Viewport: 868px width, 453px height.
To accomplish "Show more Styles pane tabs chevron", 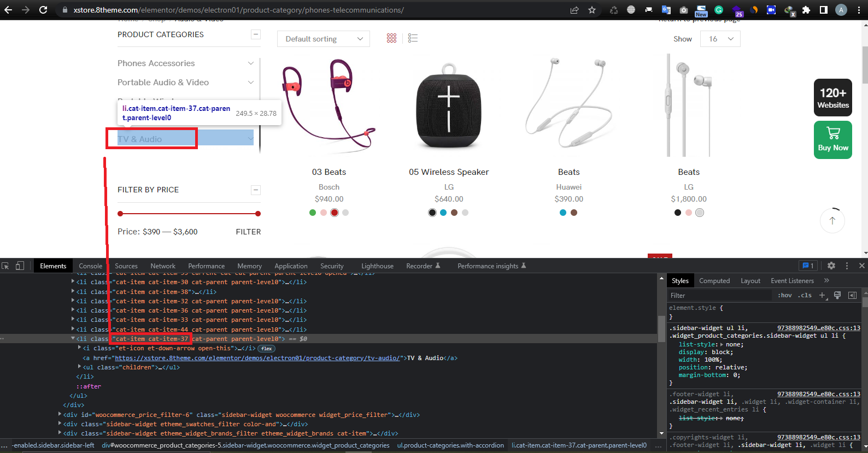I will [x=826, y=280].
